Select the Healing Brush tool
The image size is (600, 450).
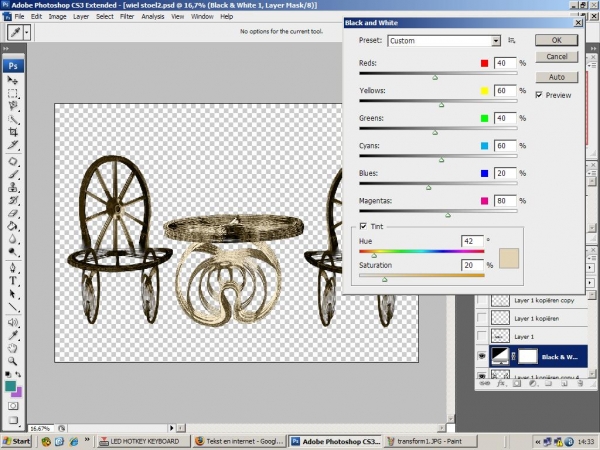pos(13,161)
